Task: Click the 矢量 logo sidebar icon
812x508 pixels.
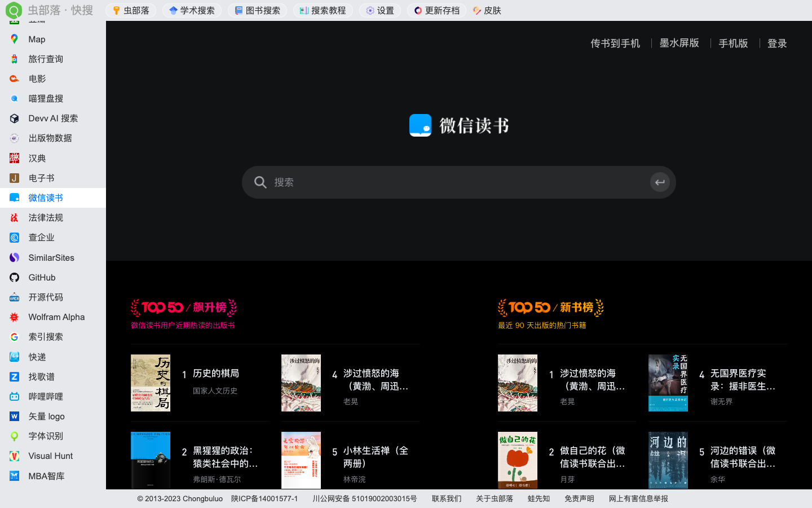Action: pos(47,416)
